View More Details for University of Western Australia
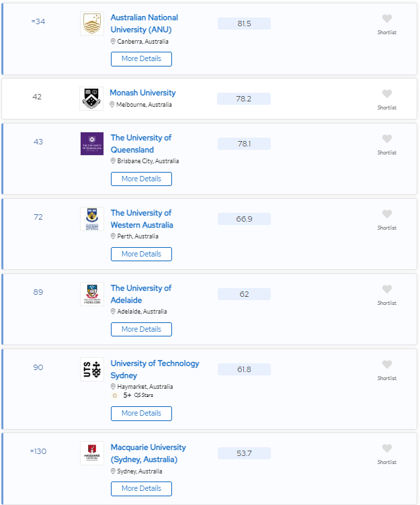Screen dimensions: 420x505 pyautogui.click(x=141, y=254)
